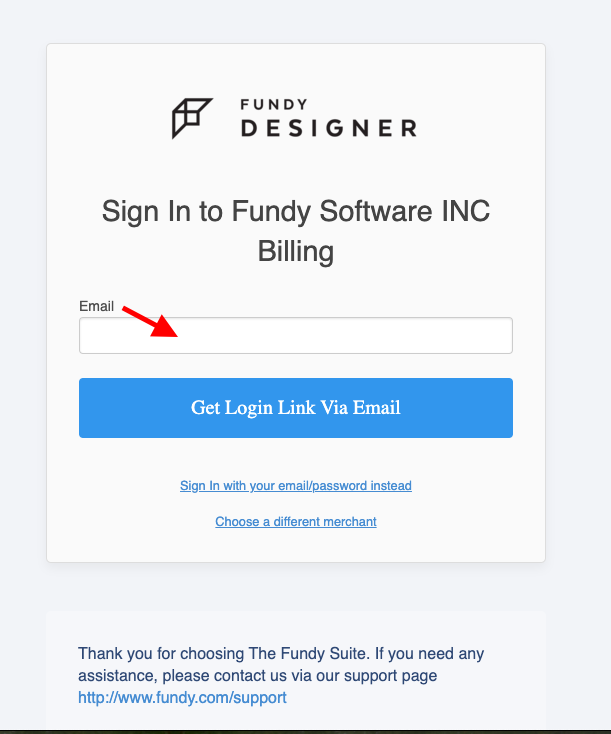This screenshot has width=611, height=734.
Task: Follow the Choose a different merchant link
Action: click(296, 521)
